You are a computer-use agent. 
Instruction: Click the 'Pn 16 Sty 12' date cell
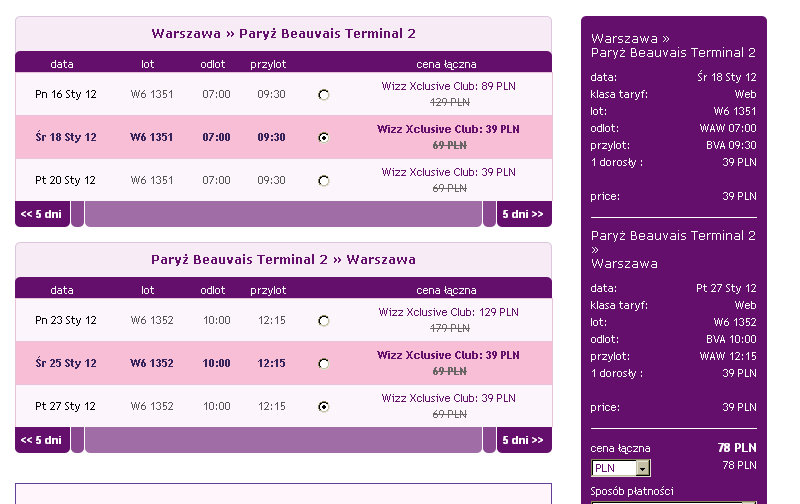coord(66,94)
